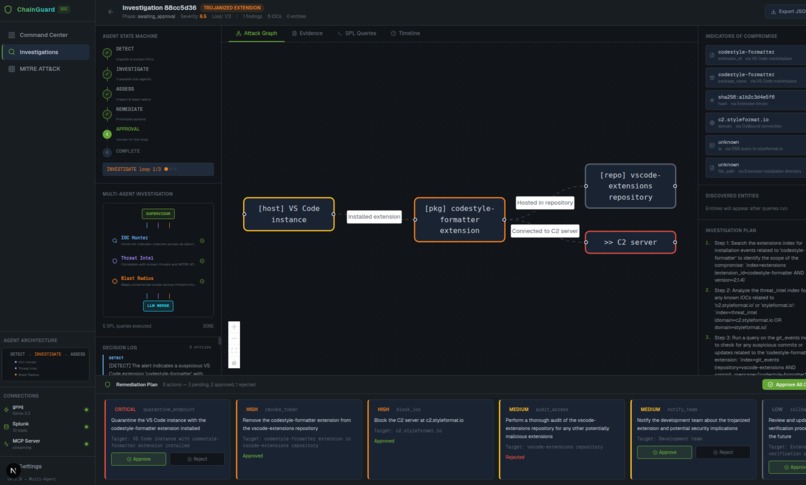Screen dimensions: 806x485
Task: Approve the LOW remediation action
Action: pyautogui.click(x=787, y=467)
